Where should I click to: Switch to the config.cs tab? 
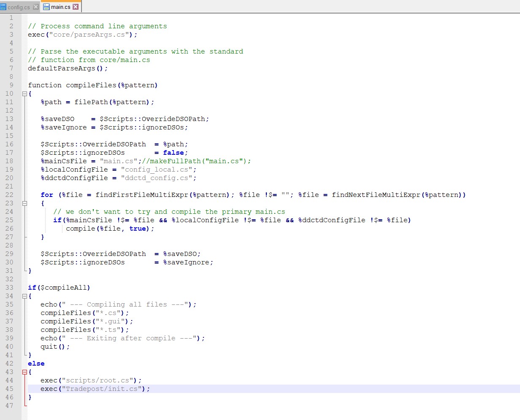coord(19,7)
